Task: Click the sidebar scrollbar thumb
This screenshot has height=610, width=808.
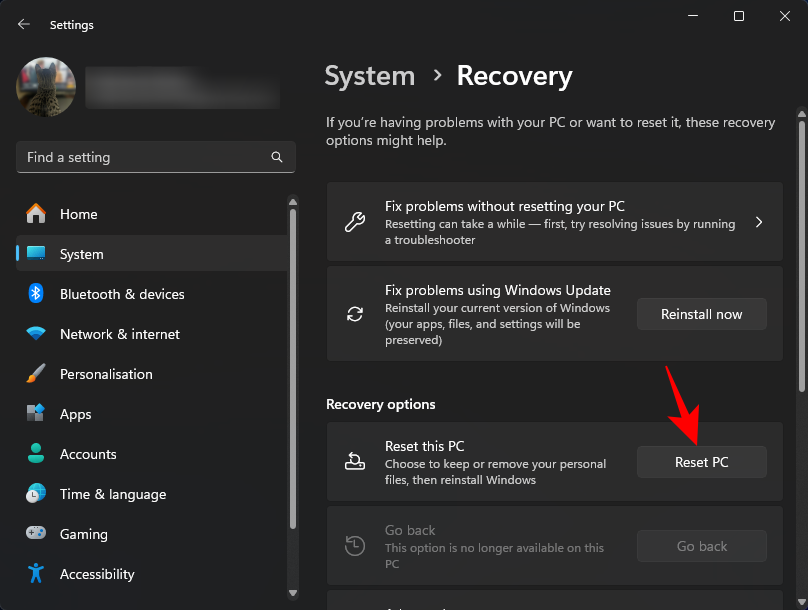Action: pos(293,368)
